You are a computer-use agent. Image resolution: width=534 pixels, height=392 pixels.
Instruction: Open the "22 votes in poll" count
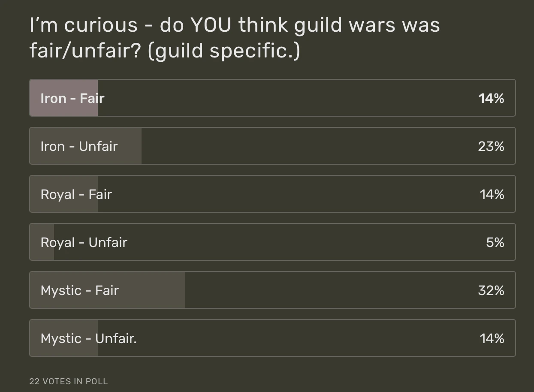(69, 381)
